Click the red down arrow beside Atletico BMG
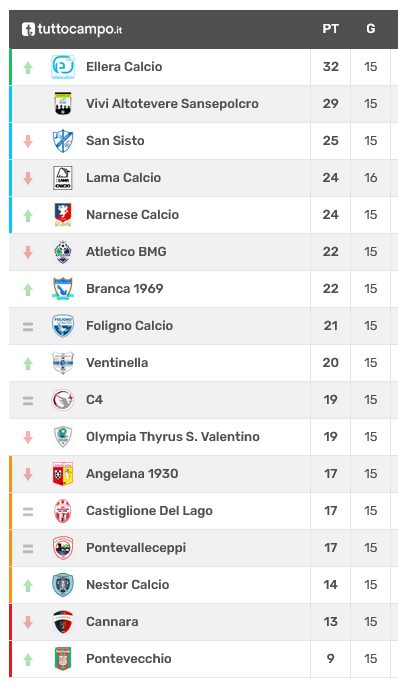Viewport: 398px width, 684px height. click(28, 252)
